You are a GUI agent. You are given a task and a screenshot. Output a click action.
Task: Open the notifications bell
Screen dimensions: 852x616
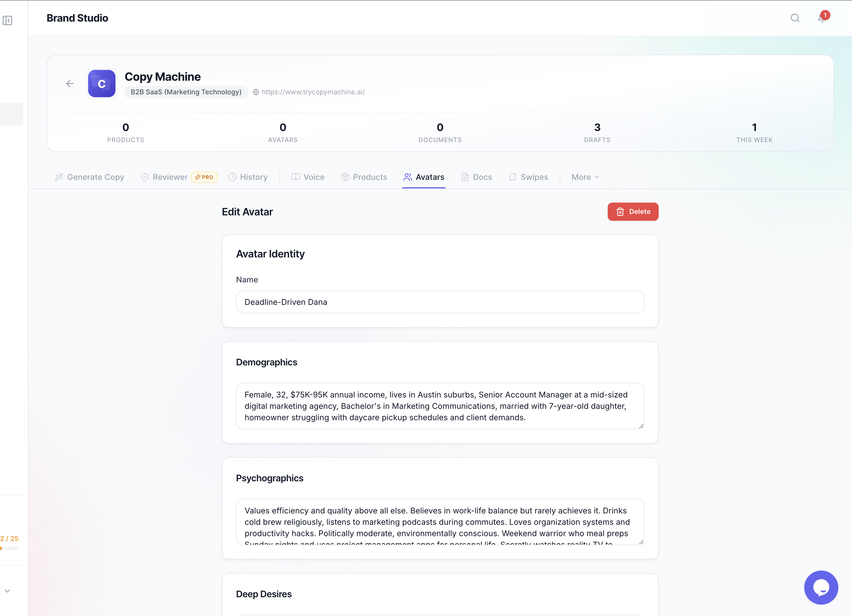coord(822,18)
